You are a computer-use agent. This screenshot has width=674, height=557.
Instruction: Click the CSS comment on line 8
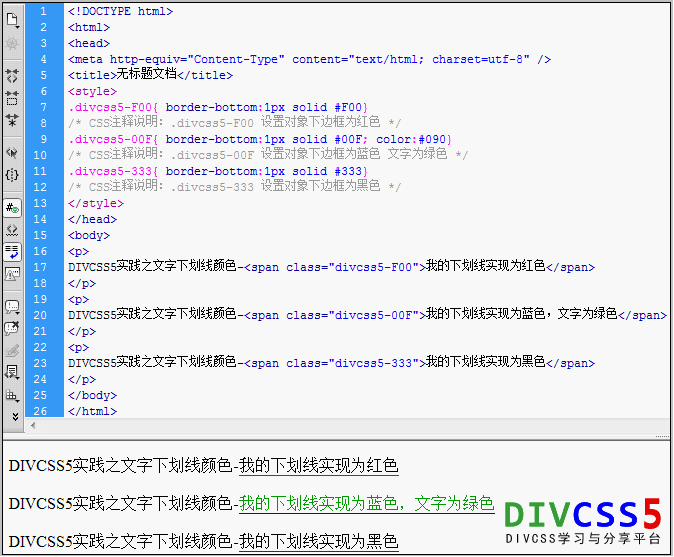tap(235, 123)
